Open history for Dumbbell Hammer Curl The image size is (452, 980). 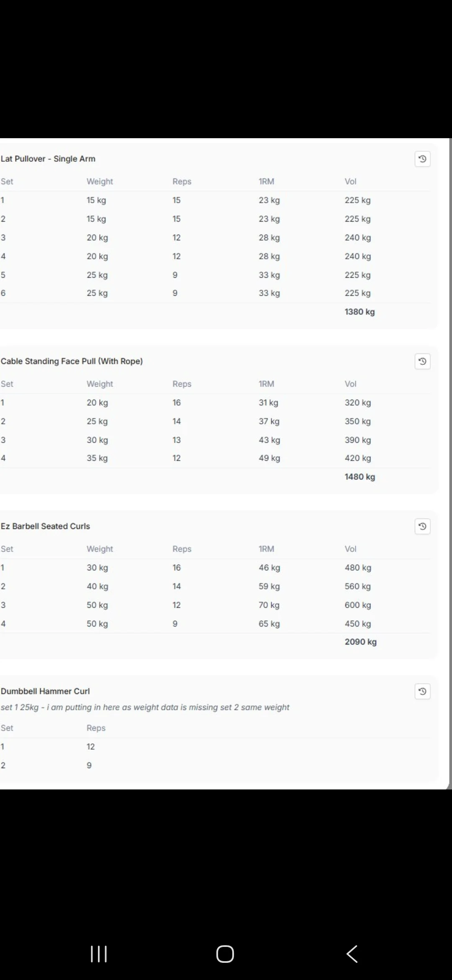[x=422, y=691]
